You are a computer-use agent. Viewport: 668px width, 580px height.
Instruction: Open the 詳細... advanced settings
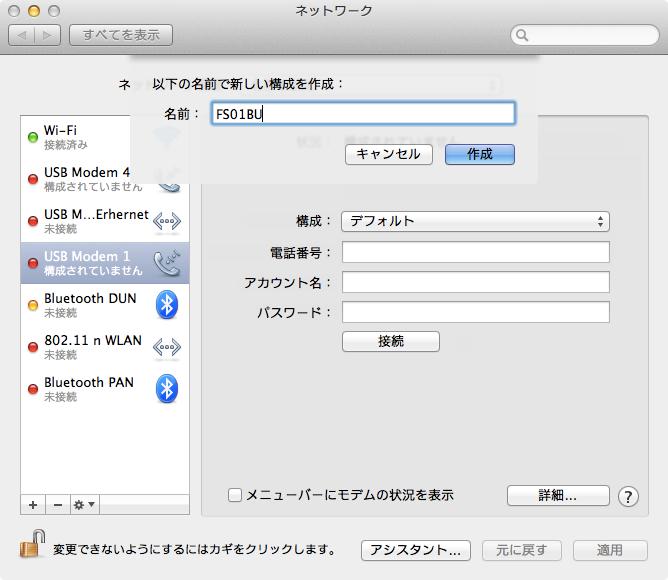(558, 496)
